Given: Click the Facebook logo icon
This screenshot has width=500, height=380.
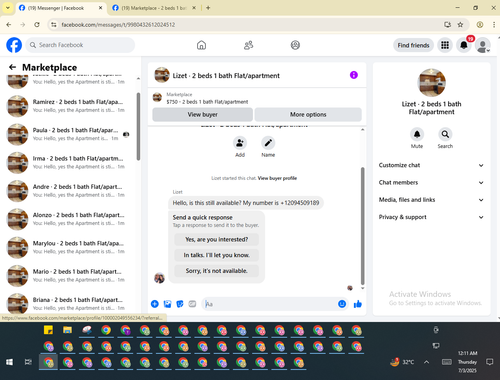Looking at the screenshot, I should point(14,45).
